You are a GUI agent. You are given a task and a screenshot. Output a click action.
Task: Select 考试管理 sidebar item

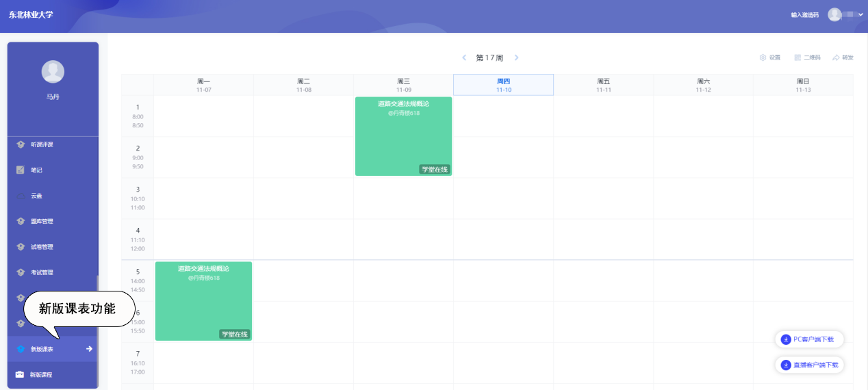coord(42,272)
